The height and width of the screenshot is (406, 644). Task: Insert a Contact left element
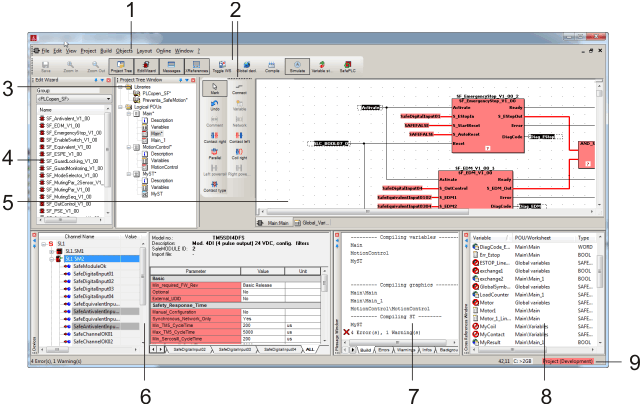pos(239,138)
